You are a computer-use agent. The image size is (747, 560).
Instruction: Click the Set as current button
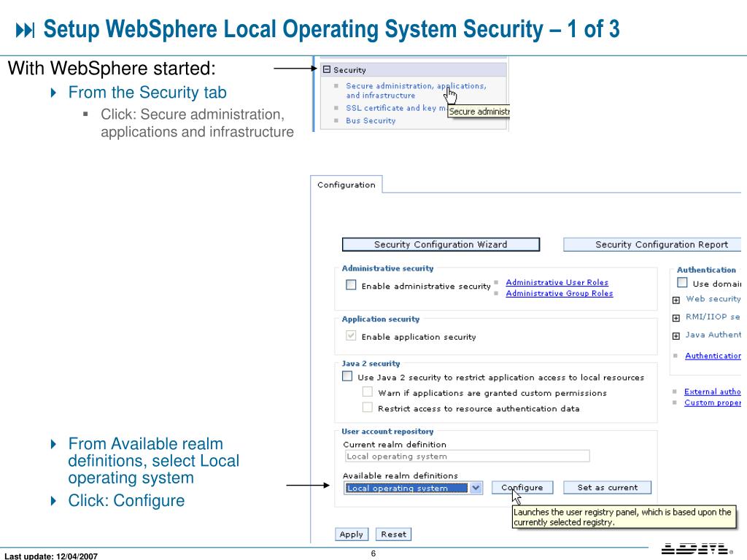(x=608, y=487)
